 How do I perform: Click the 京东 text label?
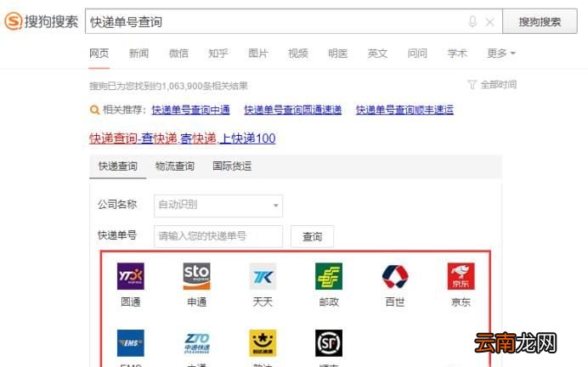point(461,302)
